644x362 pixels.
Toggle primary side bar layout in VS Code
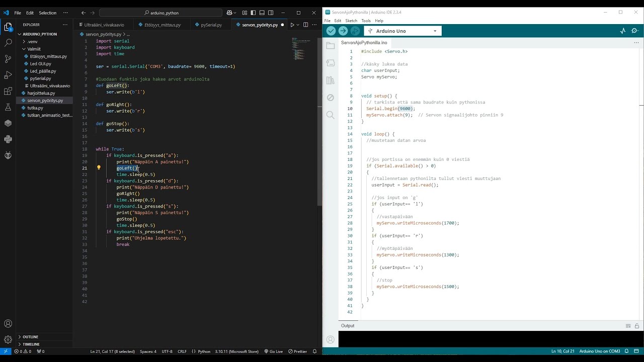pos(253,13)
